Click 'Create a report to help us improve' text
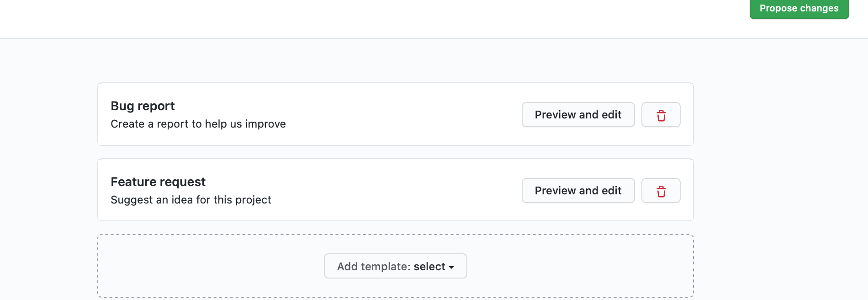This screenshot has height=300, width=868. click(198, 124)
